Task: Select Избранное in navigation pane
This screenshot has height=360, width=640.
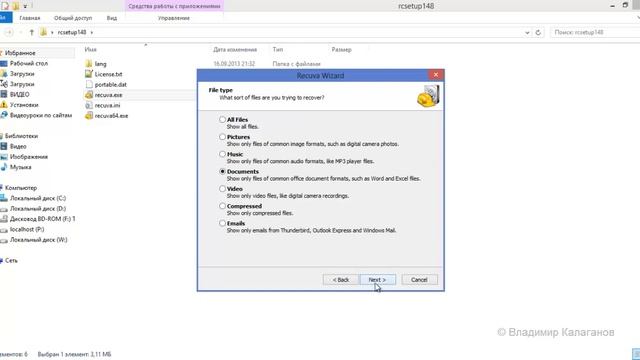Action: tap(20, 53)
